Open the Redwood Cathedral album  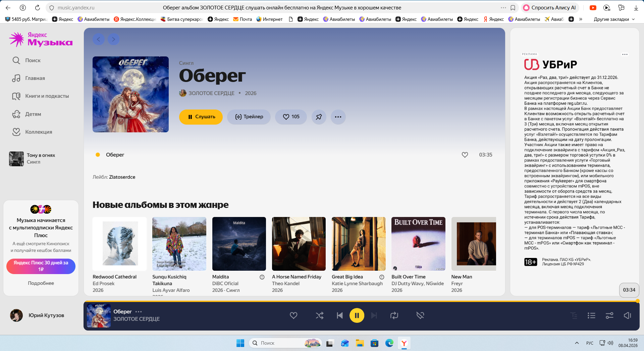point(119,244)
